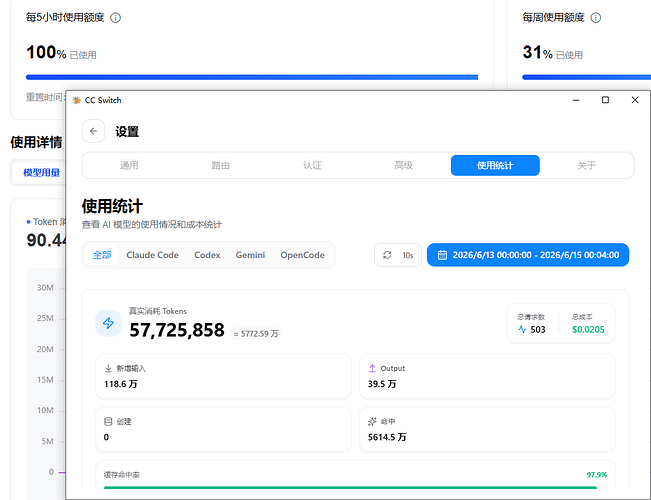Click the lightning bolt icon beside 真实消耗 Tokens
651x500 pixels.
[108, 323]
